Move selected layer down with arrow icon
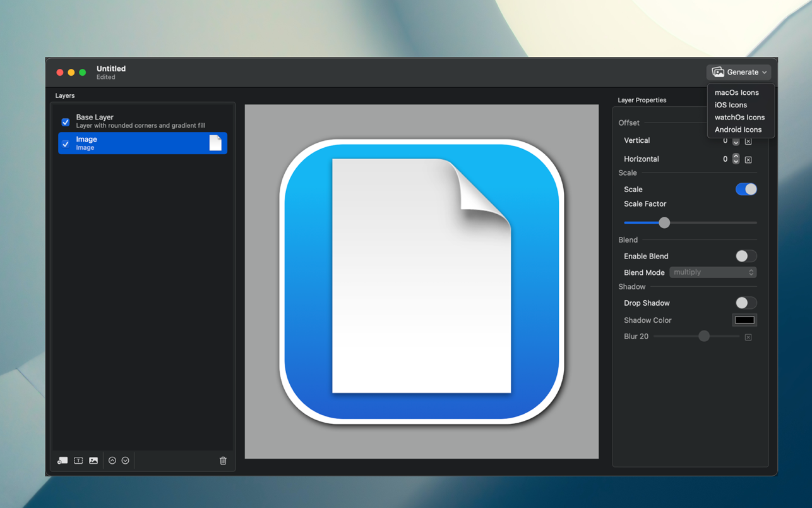This screenshot has width=812, height=508. point(126,461)
